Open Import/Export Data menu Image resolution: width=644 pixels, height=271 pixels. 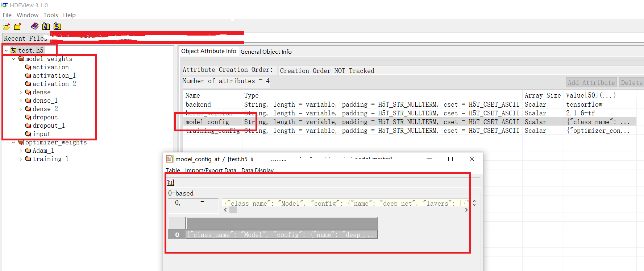pyautogui.click(x=211, y=170)
